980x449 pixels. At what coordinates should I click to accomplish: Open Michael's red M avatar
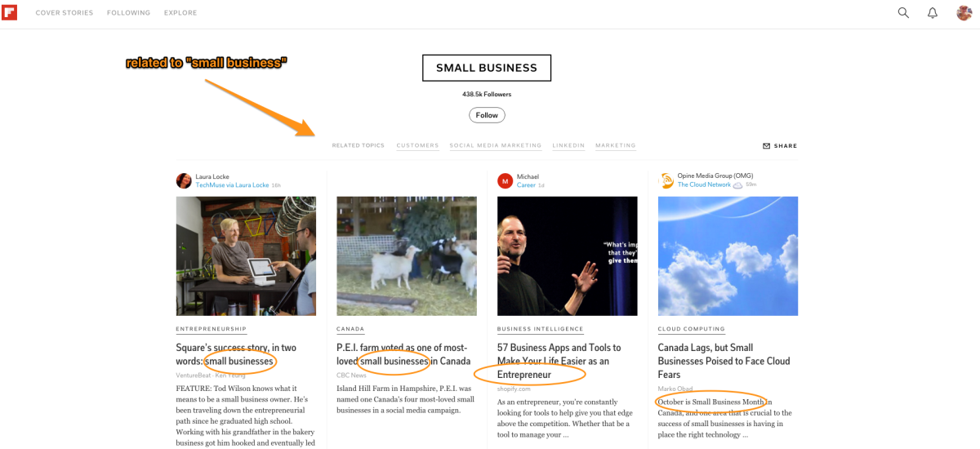tap(506, 180)
